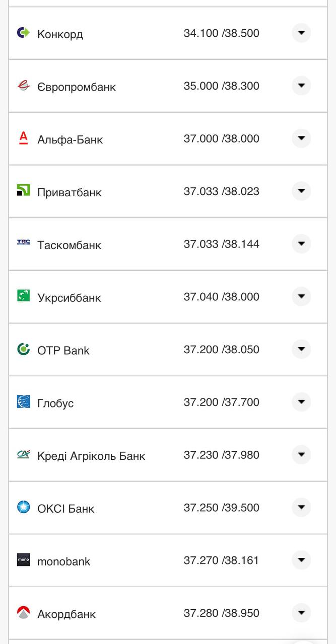Click the Акордбанк logo icon

[x=23, y=613]
